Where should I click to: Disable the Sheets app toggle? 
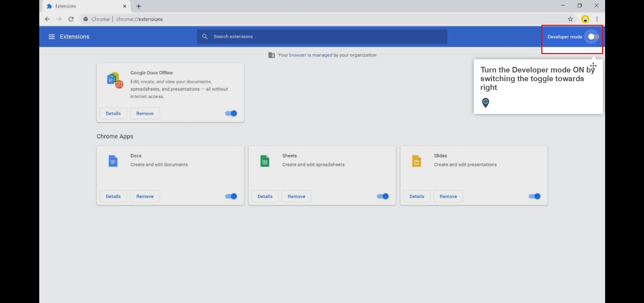pyautogui.click(x=383, y=196)
